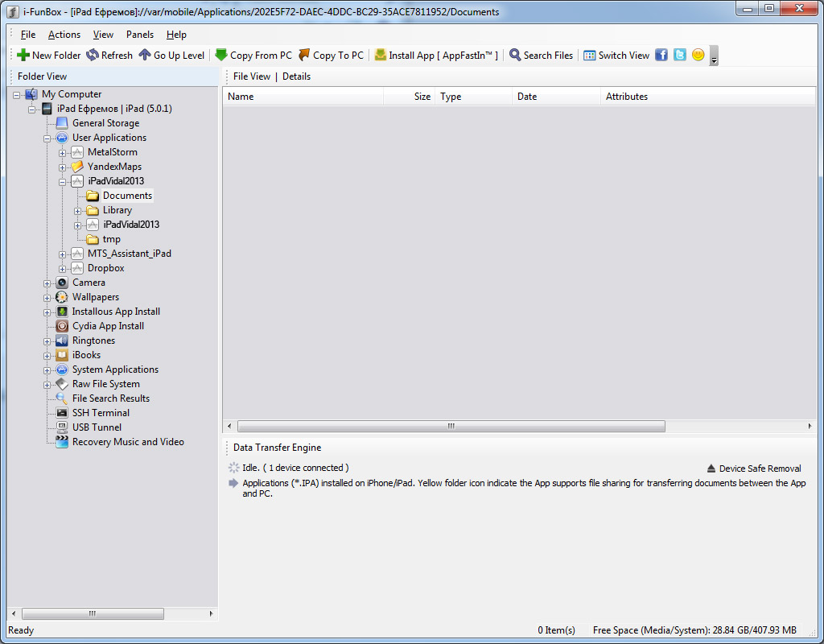
Task: Collapse the My Computer tree node
Action: (16, 95)
